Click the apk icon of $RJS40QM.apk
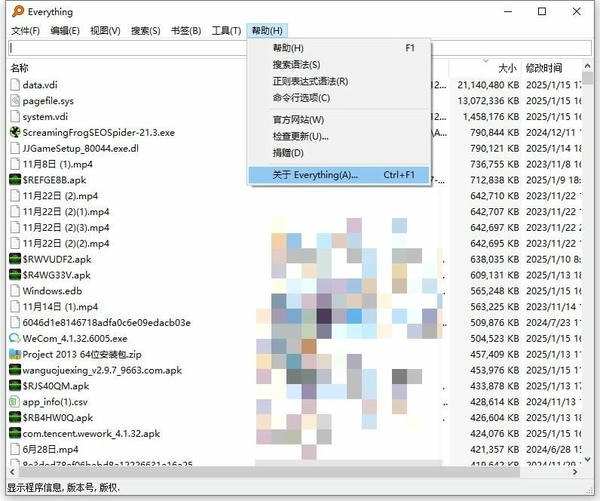The height and width of the screenshot is (501, 600). (x=15, y=386)
